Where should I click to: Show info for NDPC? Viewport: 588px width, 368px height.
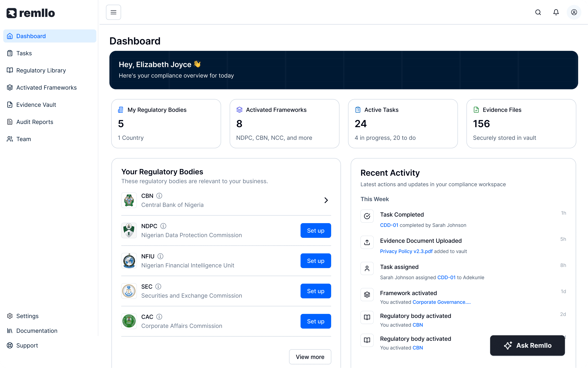(163, 226)
